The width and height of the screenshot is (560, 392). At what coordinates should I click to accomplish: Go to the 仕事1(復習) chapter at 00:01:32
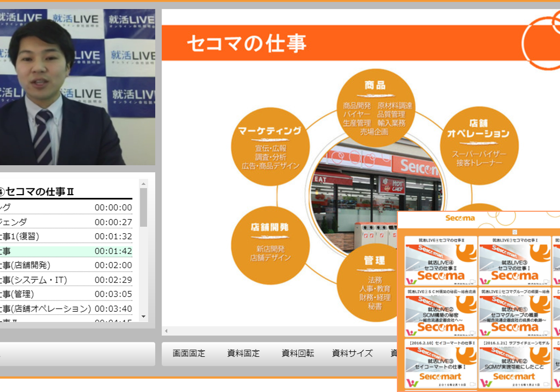(x=66, y=236)
